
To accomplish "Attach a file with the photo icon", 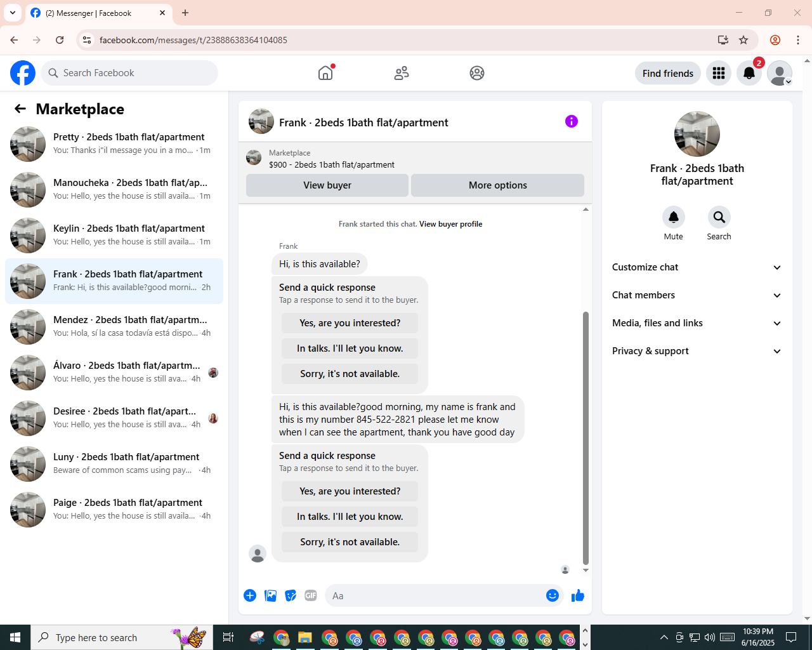I will 270,595.
